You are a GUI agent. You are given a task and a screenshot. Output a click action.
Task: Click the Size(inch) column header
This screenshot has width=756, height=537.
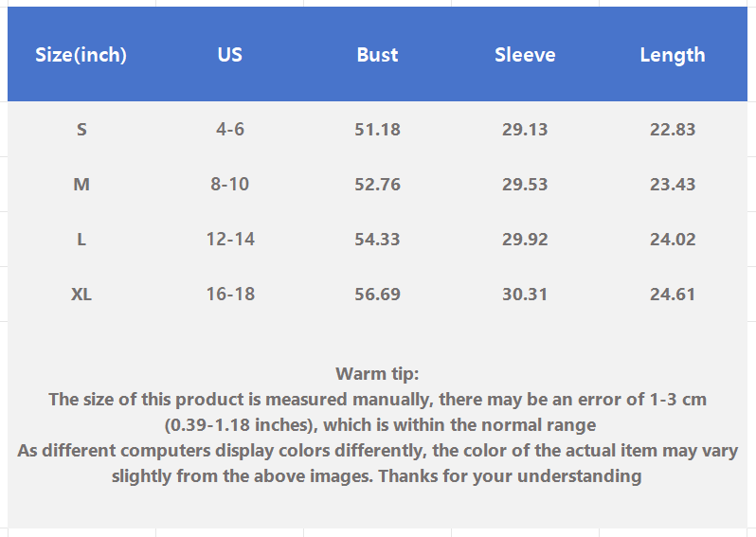coord(81,55)
